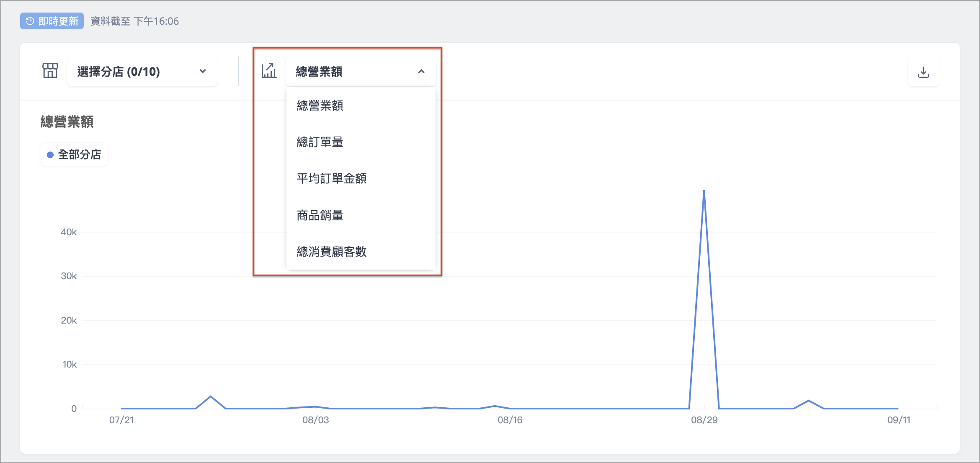Screen dimensions: 980x463
Task: Click the chart metric icon
Action: tap(269, 71)
